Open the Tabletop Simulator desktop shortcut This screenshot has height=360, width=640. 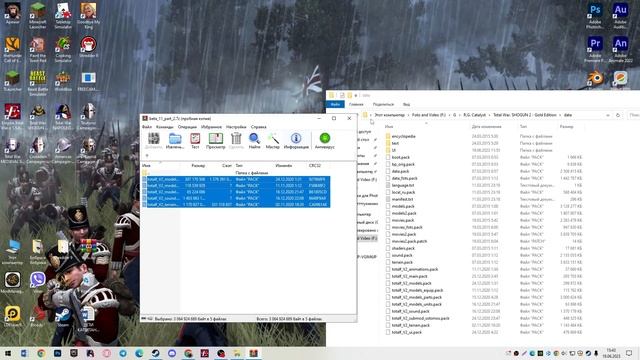[x=63, y=16]
